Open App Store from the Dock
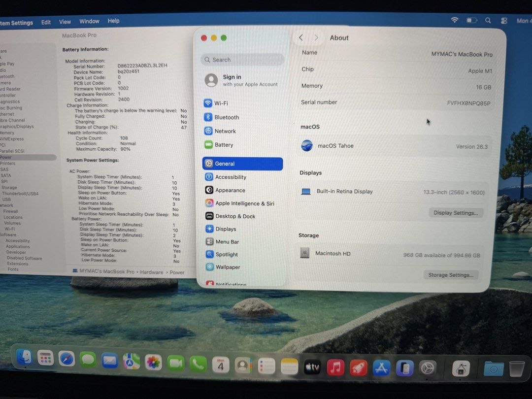The height and width of the screenshot is (399, 532). (x=381, y=368)
